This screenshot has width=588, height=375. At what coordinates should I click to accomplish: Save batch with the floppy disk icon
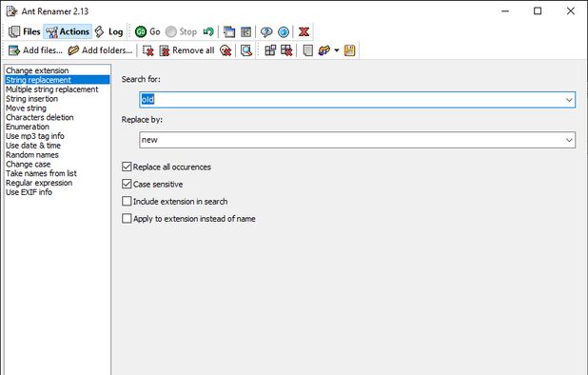[349, 50]
